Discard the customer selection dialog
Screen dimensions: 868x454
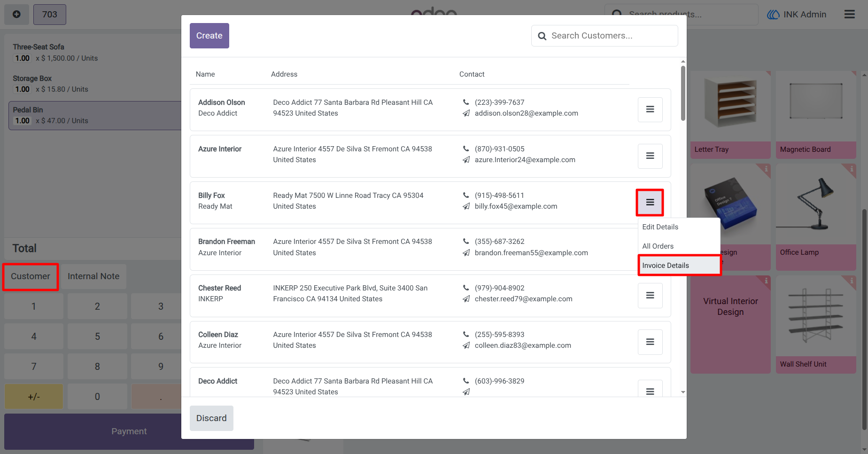tap(211, 418)
